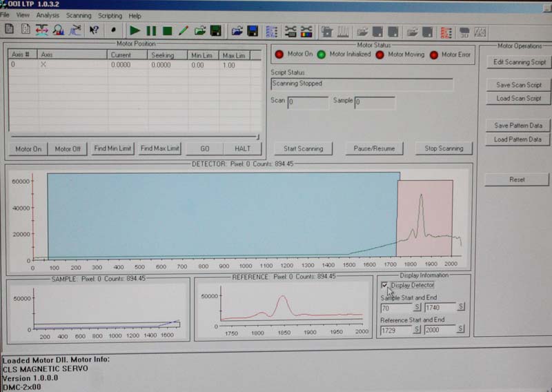Click Load Scan Script
Viewport: 552px width, 392px height.
pyautogui.click(x=519, y=98)
